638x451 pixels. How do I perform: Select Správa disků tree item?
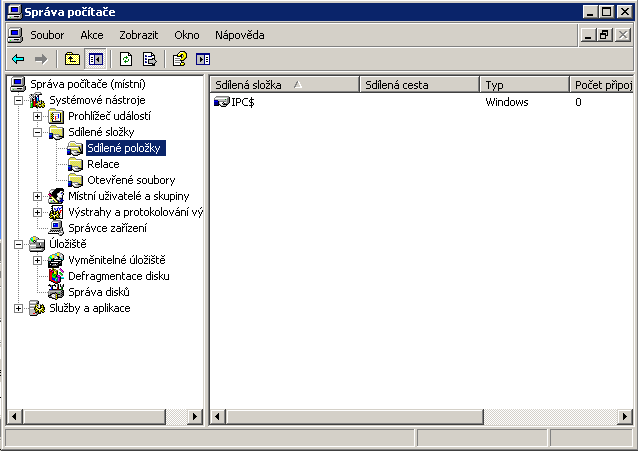[x=99, y=292]
